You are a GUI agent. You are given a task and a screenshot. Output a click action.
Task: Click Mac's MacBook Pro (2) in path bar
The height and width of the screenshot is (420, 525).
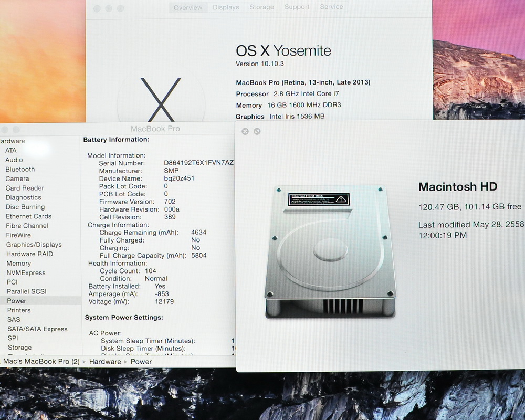(41, 361)
